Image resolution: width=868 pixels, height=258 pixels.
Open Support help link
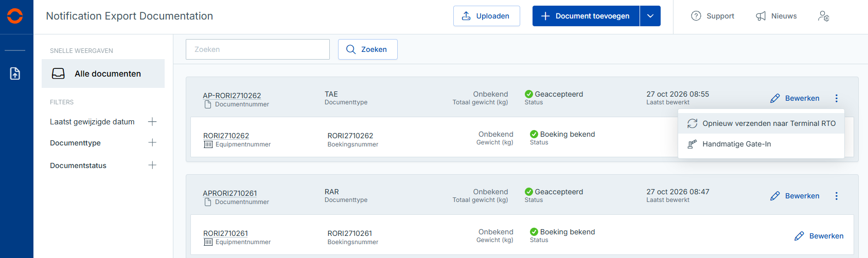tap(713, 16)
